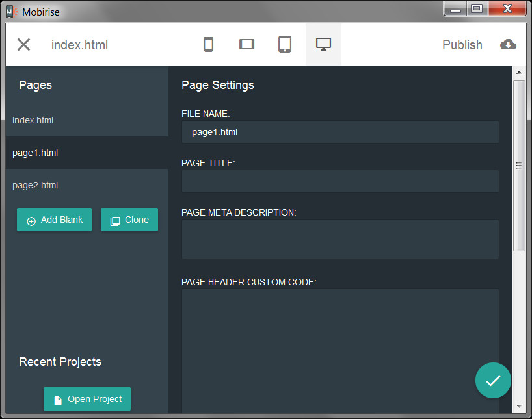Click the Publish text link
Image resolution: width=532 pixels, height=419 pixels.
point(462,45)
